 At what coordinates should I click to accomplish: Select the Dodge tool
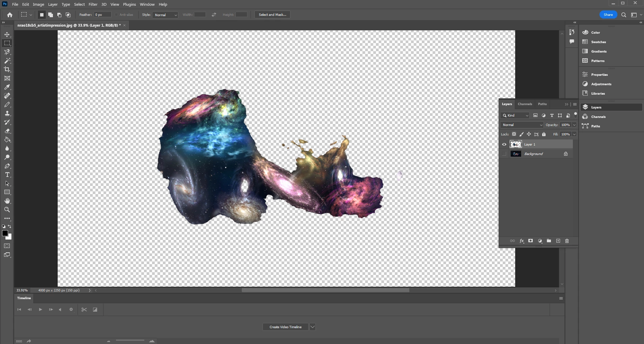[7, 157]
